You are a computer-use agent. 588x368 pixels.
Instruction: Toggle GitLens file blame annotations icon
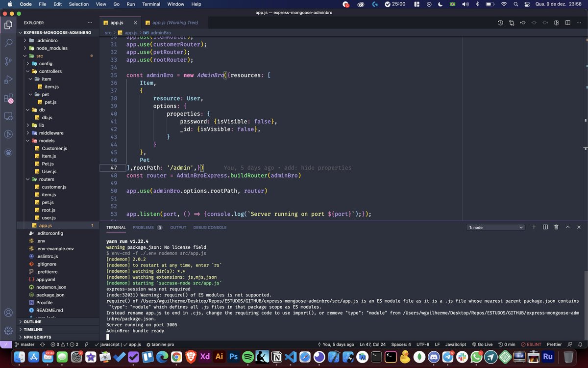pyautogui.click(x=557, y=23)
